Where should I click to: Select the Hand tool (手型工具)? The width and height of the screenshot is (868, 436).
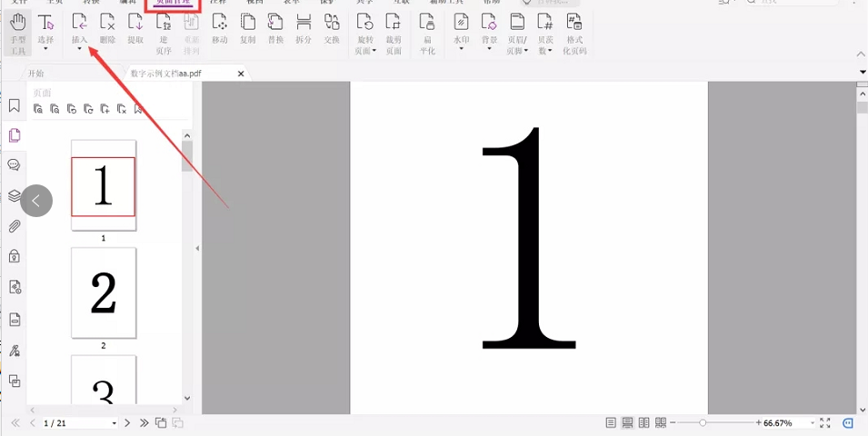[x=17, y=32]
